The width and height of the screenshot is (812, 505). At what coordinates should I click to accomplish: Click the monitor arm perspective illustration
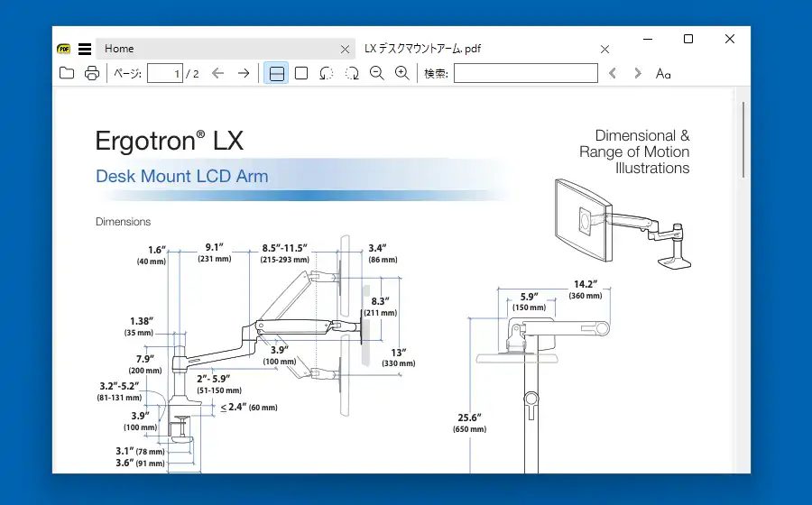pos(623,224)
